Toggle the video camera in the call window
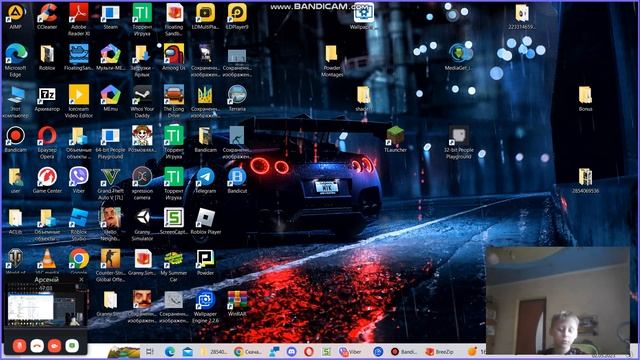 coord(54,346)
